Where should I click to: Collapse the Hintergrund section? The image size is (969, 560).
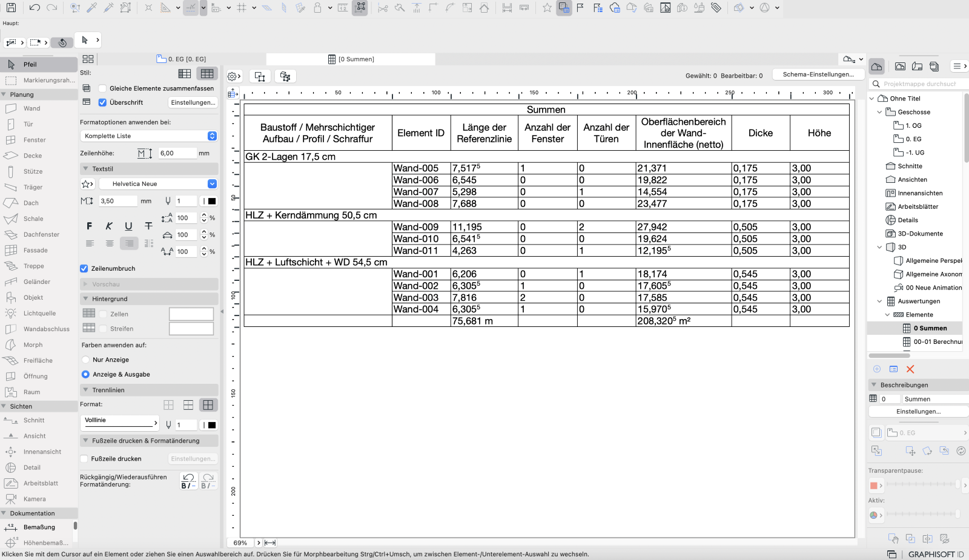click(x=86, y=299)
